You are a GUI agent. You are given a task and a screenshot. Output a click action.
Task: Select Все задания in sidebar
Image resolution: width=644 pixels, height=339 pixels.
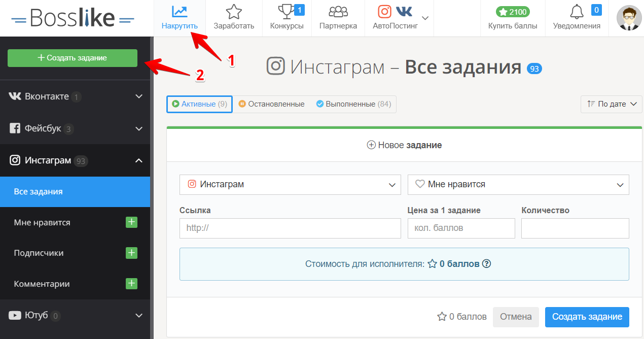(75, 191)
